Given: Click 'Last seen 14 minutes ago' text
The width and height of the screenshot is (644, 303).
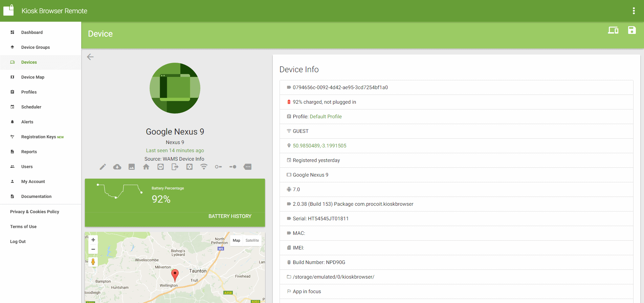Looking at the screenshot, I should tap(175, 150).
